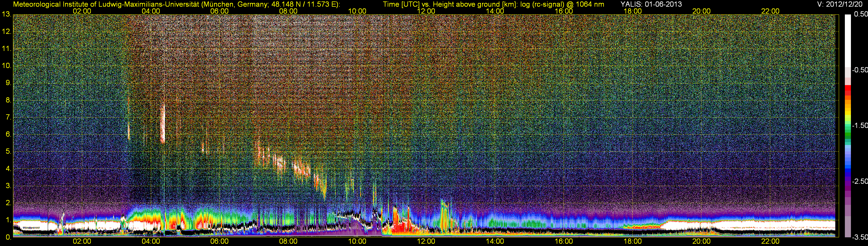The image size is (868, 246).
Task: Click the -3.50 color scale value
Action: [860, 237]
